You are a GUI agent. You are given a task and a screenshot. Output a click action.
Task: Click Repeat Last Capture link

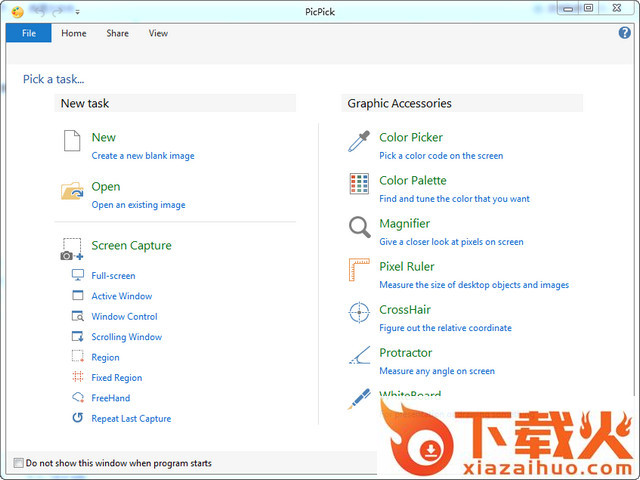tap(131, 419)
